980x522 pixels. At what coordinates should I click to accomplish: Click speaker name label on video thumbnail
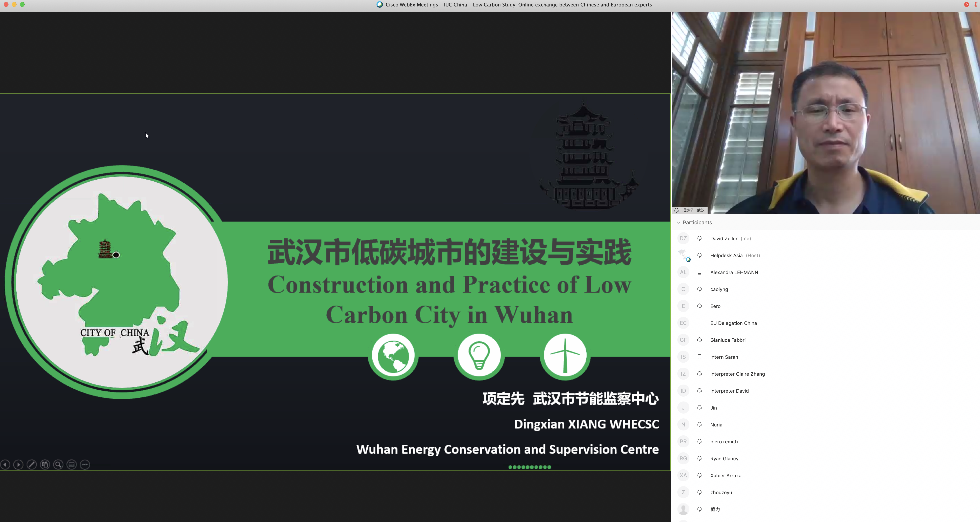(693, 210)
